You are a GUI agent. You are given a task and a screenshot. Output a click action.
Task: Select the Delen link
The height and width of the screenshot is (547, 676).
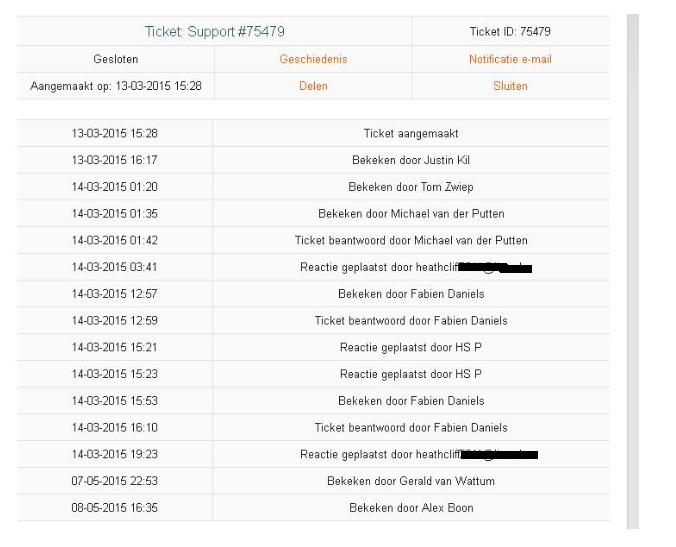click(313, 86)
